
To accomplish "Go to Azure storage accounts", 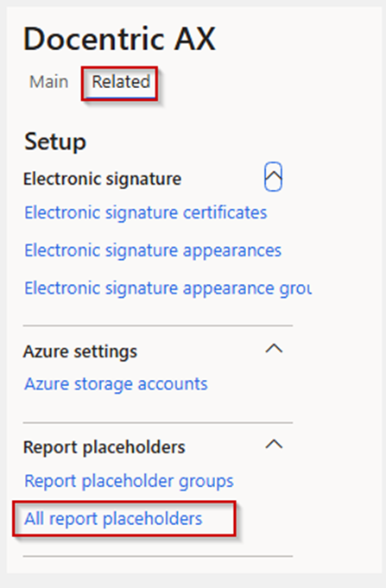I will (x=116, y=384).
